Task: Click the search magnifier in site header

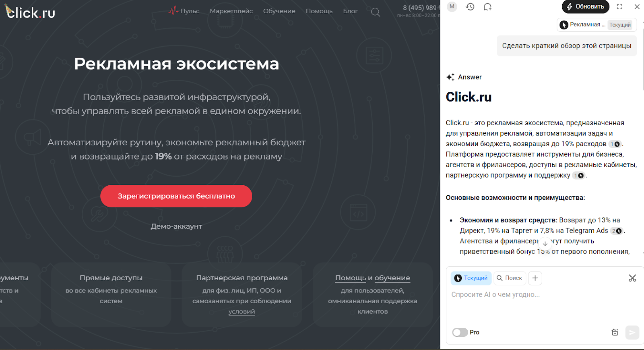Action: point(375,12)
